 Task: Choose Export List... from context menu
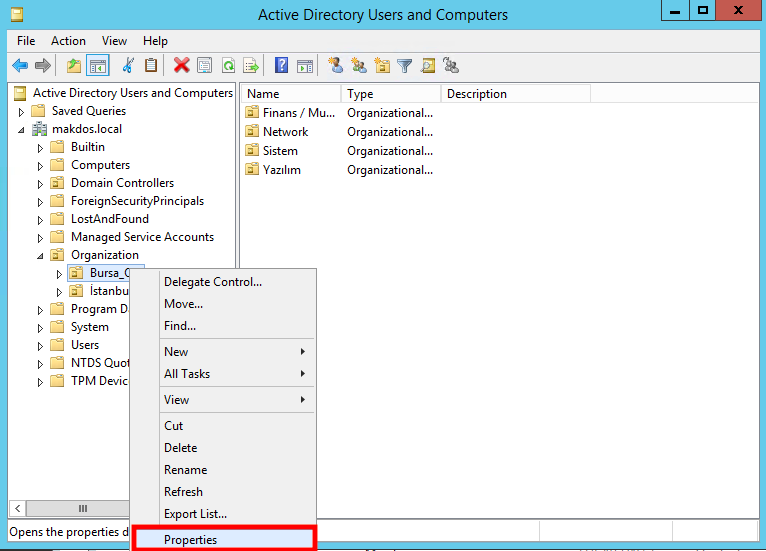click(x=224, y=513)
